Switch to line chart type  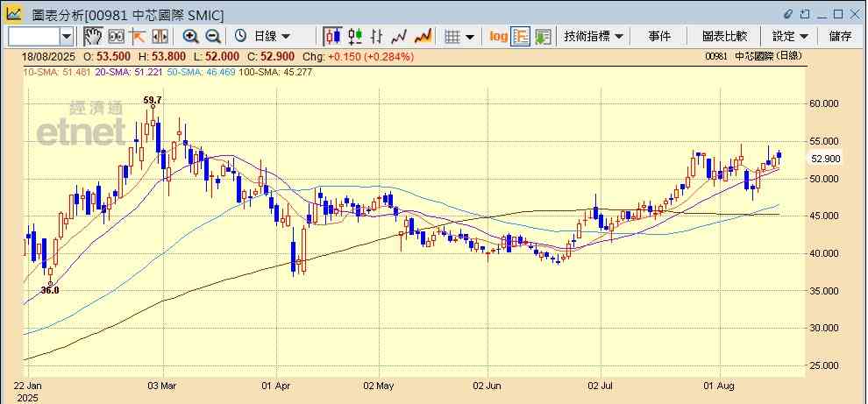tap(399, 37)
